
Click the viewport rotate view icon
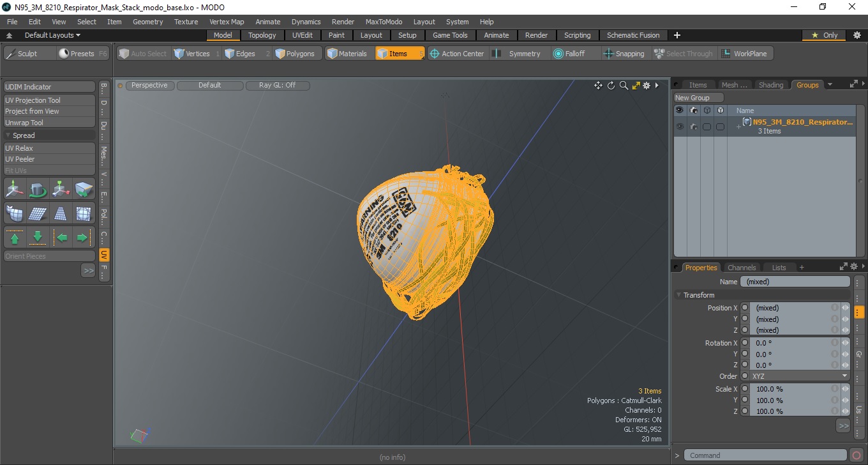[611, 86]
